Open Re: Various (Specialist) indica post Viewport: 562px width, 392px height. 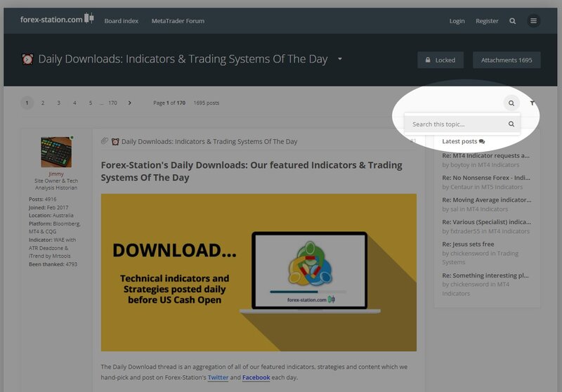point(486,222)
